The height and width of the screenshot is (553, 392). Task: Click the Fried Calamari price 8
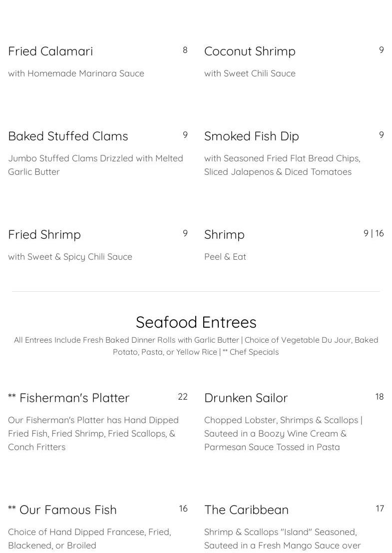point(185,50)
